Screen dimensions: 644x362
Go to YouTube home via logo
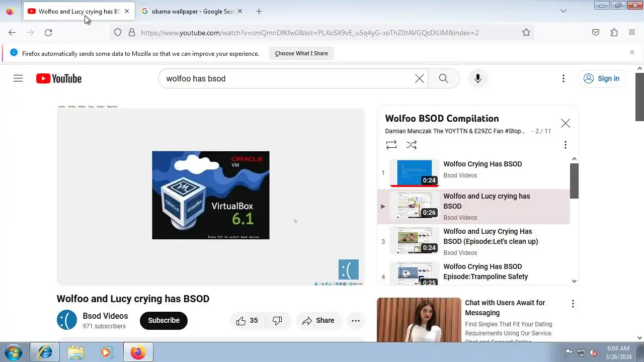pyautogui.click(x=59, y=78)
